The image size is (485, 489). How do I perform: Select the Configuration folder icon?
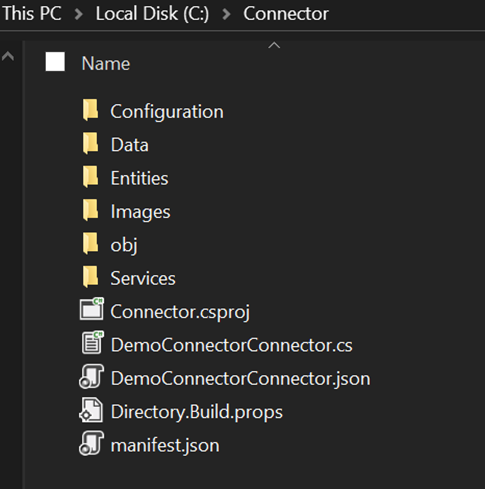coord(90,110)
